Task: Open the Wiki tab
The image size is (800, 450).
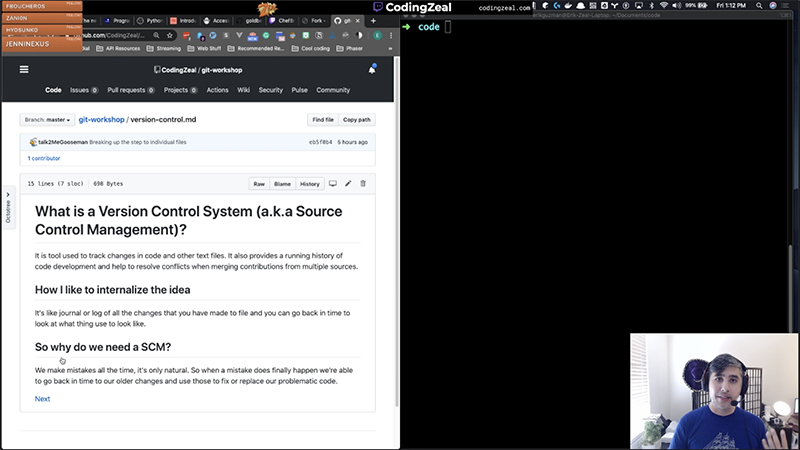Action: [x=243, y=90]
